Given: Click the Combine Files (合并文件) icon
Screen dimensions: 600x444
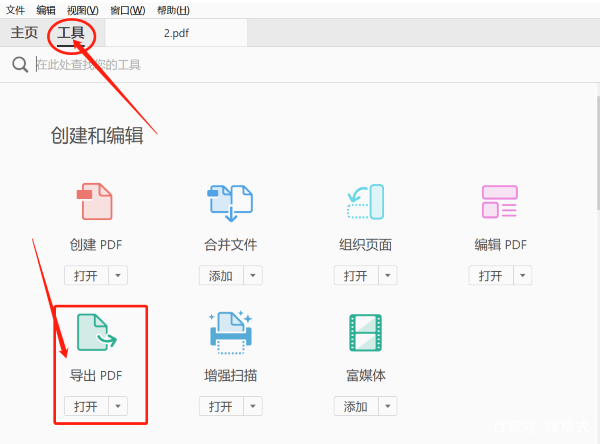Looking at the screenshot, I should (x=230, y=203).
